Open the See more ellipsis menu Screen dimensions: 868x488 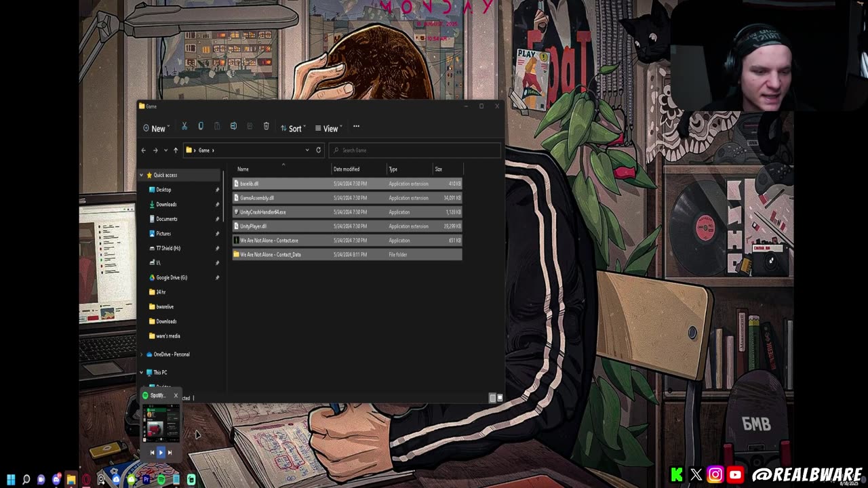pyautogui.click(x=356, y=127)
